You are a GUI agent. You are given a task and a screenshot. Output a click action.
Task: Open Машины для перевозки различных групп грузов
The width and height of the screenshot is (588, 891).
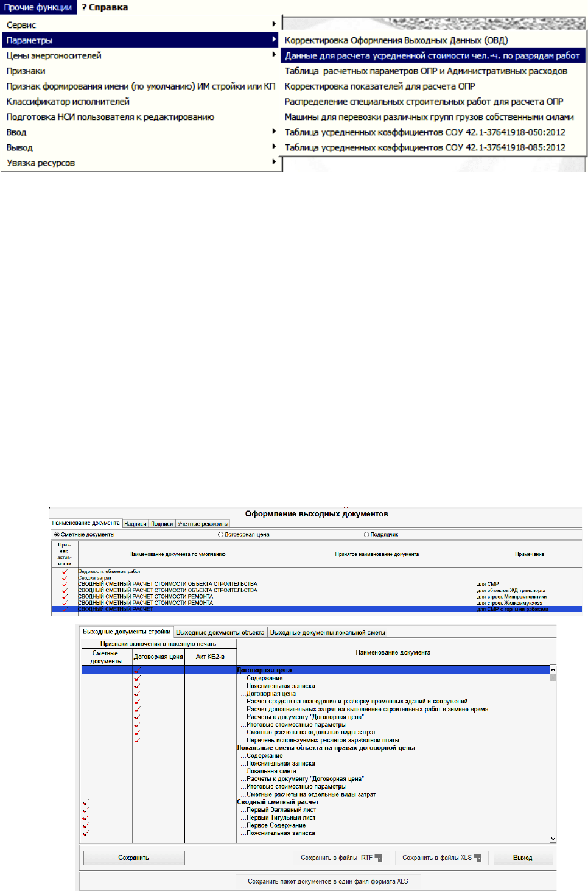pyautogui.click(x=429, y=116)
